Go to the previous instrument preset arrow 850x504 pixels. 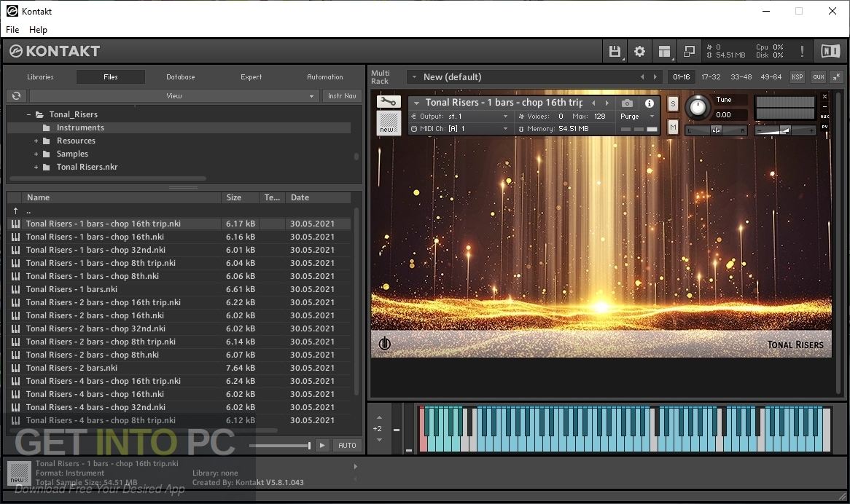[x=593, y=103]
